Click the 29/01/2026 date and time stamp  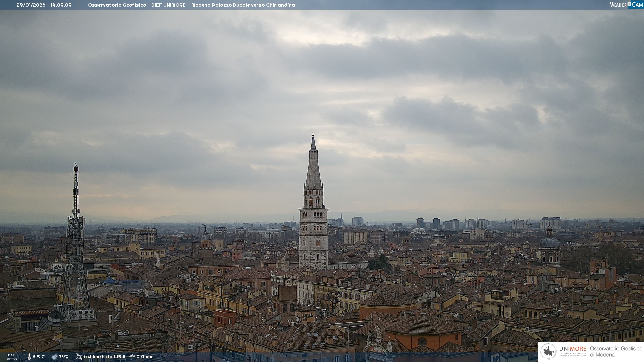44,5
